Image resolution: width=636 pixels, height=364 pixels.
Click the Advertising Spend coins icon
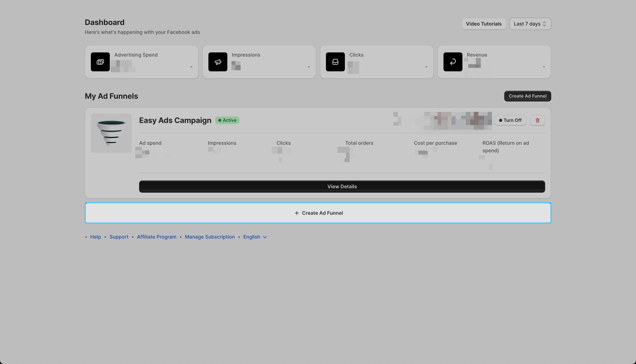pyautogui.click(x=100, y=62)
